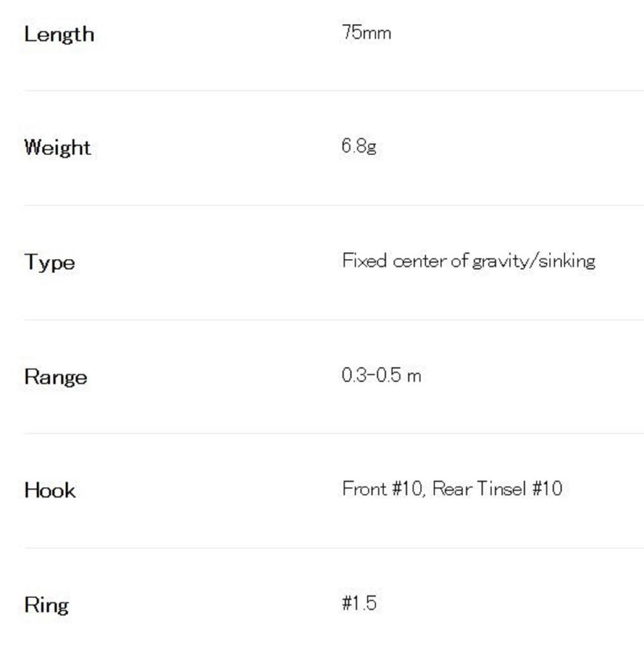This screenshot has height=650, width=644.
Task: Click the divider line below the Length row
Action: click(x=333, y=90)
